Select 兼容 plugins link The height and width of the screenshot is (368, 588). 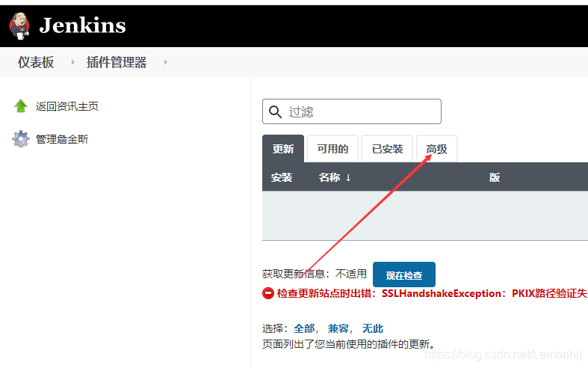point(338,328)
